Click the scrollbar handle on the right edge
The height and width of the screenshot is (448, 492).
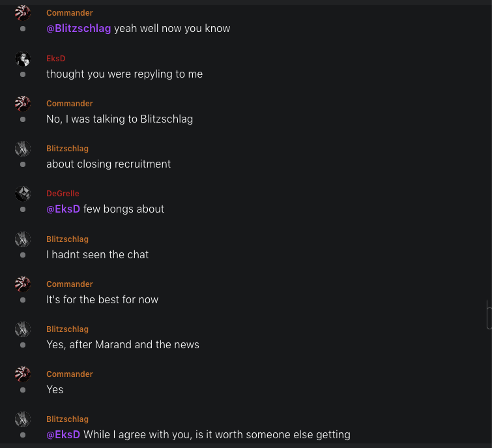(489, 314)
